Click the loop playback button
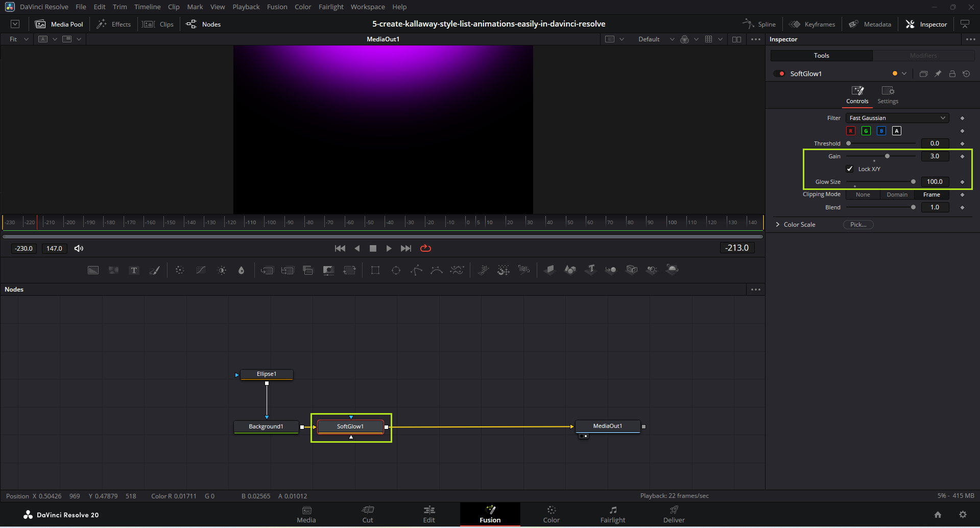980x528 pixels. point(425,248)
